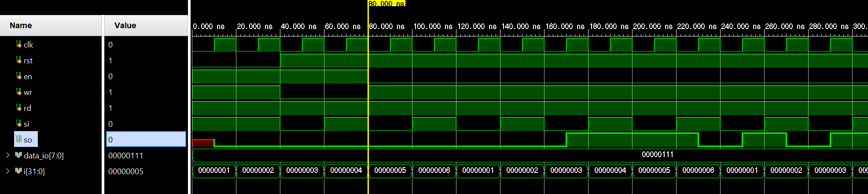Select the data_io[7:0] row label
Viewport: 868px width, 194px height.
coord(44,156)
